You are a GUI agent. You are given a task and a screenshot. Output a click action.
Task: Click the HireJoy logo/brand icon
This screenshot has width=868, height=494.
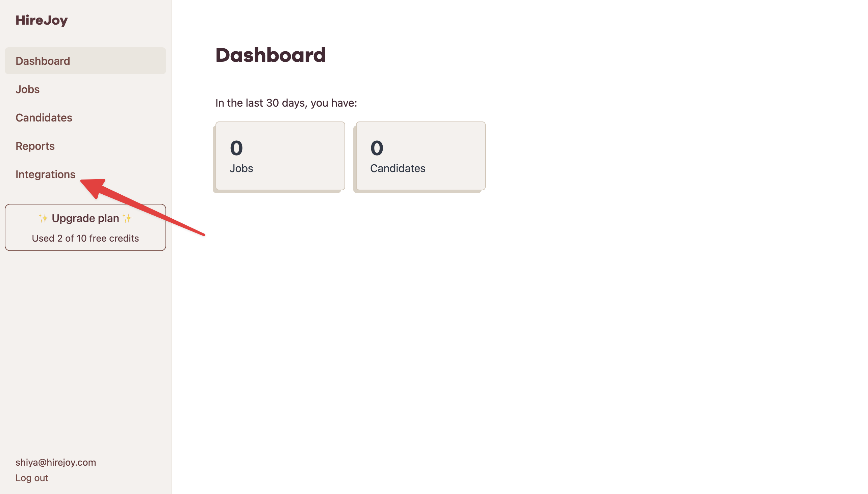(x=42, y=20)
